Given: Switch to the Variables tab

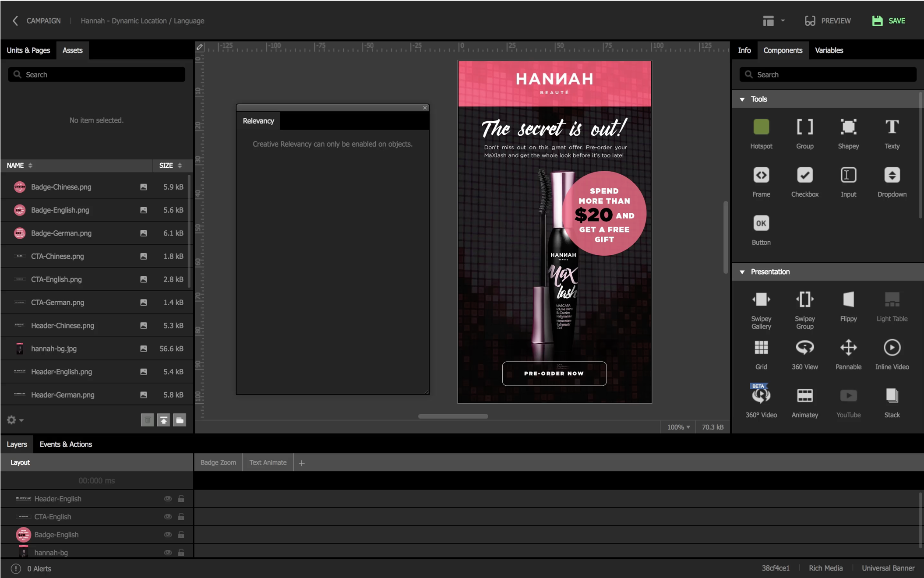Looking at the screenshot, I should click(x=829, y=50).
